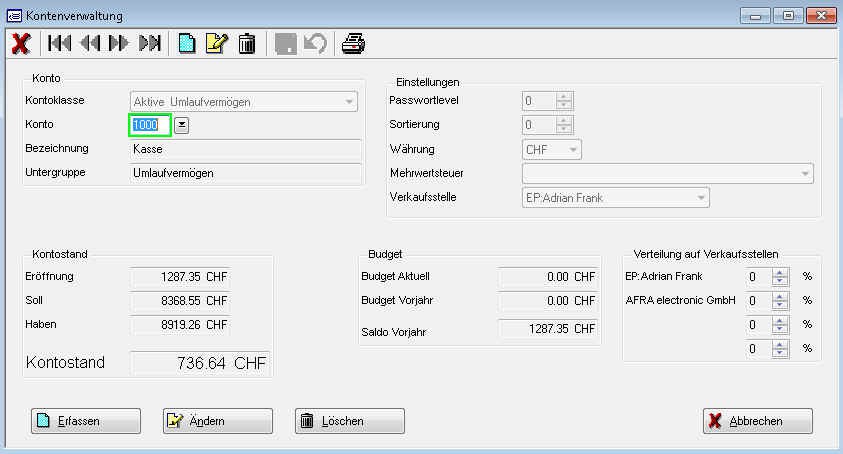Click the edit record toolbar icon
The width and height of the screenshot is (843, 454).
(216, 43)
